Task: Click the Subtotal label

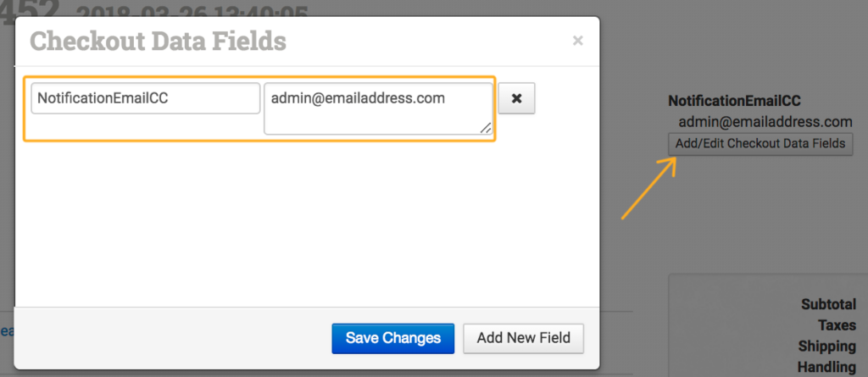Action: coord(828,305)
